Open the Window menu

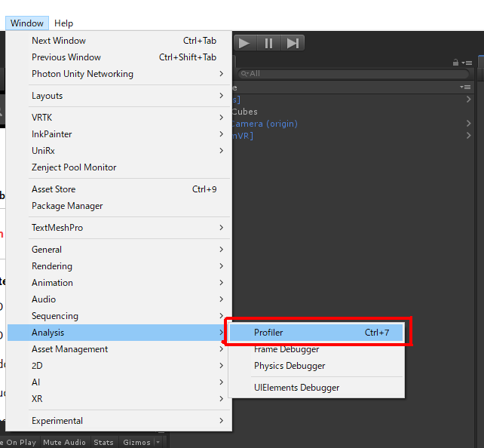(x=27, y=23)
